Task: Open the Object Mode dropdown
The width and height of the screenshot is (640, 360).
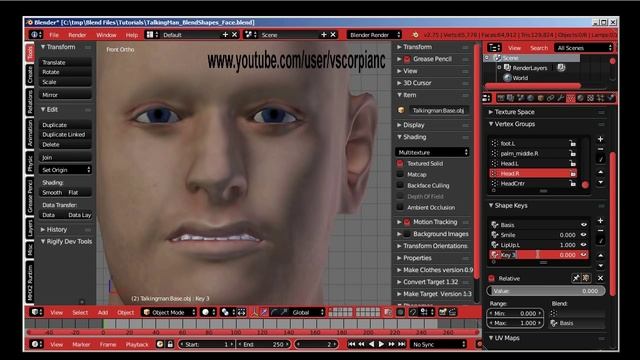Action: (x=168, y=313)
